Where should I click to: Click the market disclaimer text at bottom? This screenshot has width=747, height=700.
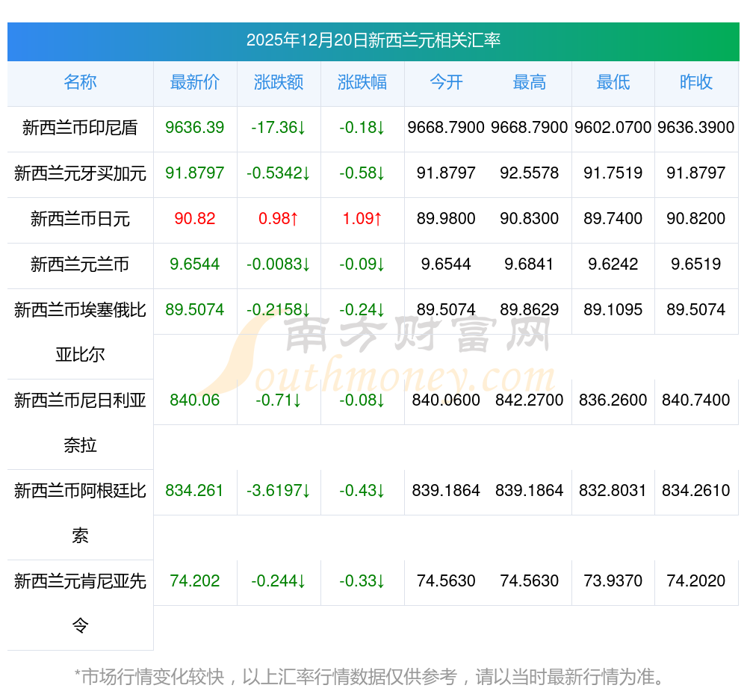coord(369,677)
